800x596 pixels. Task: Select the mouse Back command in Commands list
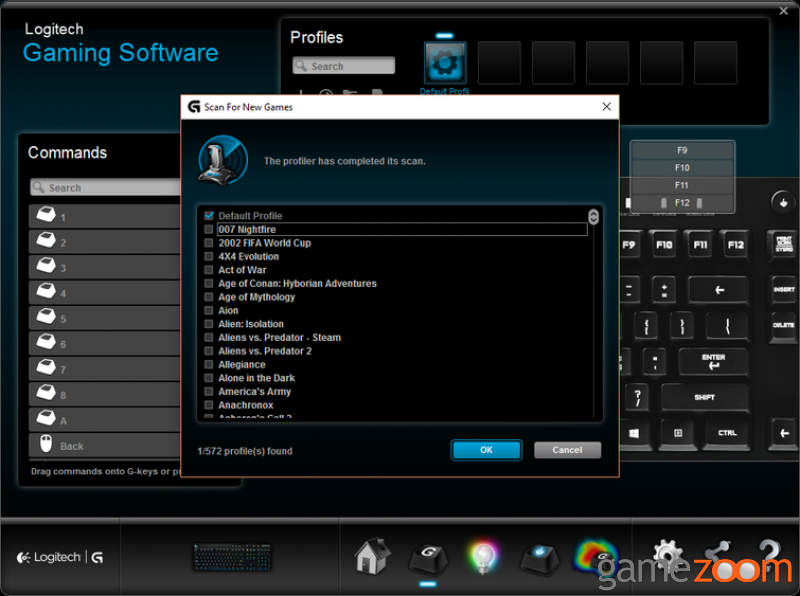(105, 445)
